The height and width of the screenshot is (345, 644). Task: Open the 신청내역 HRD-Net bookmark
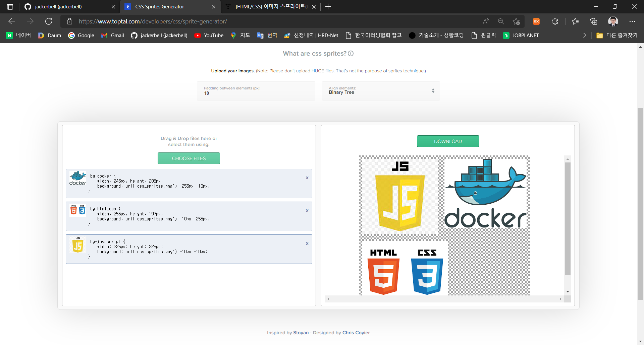coord(311,36)
